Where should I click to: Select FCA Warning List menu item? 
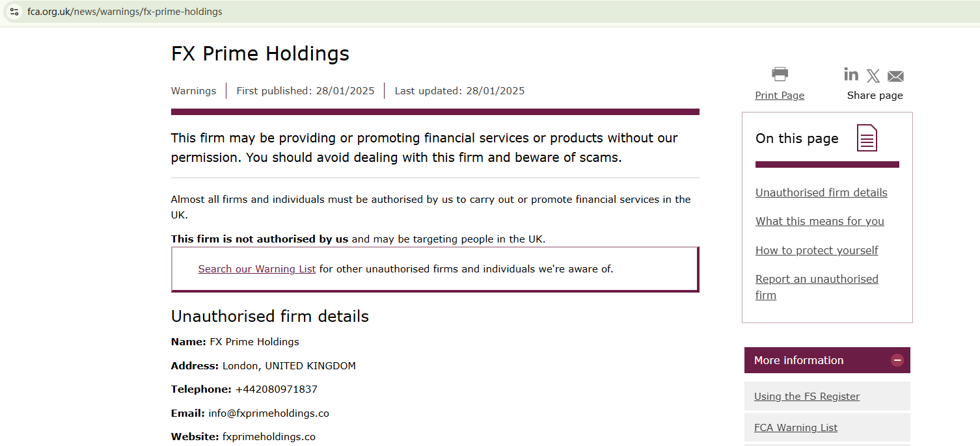(x=796, y=428)
